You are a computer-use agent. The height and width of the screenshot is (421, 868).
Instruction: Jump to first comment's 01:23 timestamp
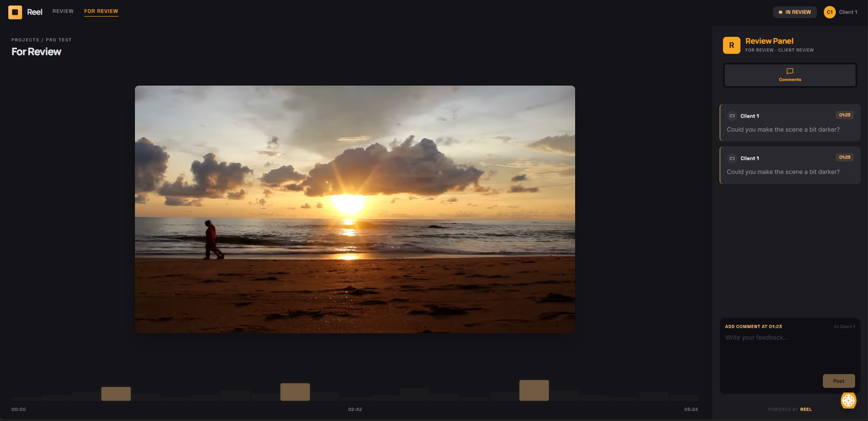point(844,115)
